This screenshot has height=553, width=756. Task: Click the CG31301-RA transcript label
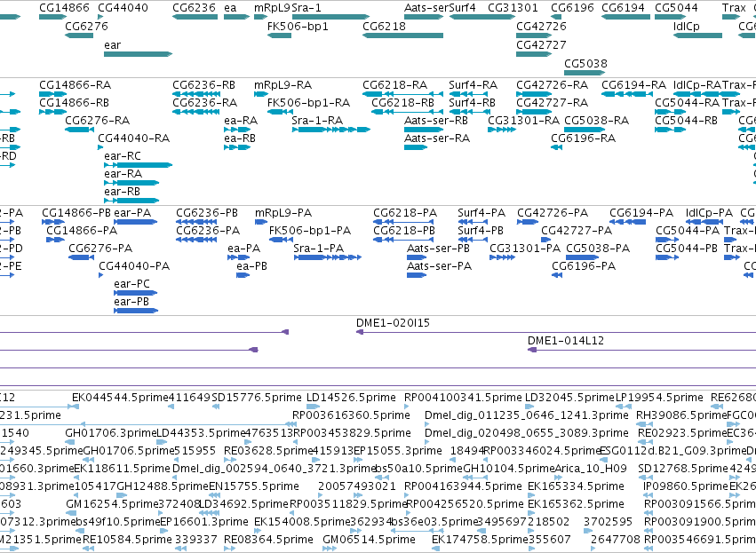(x=523, y=121)
